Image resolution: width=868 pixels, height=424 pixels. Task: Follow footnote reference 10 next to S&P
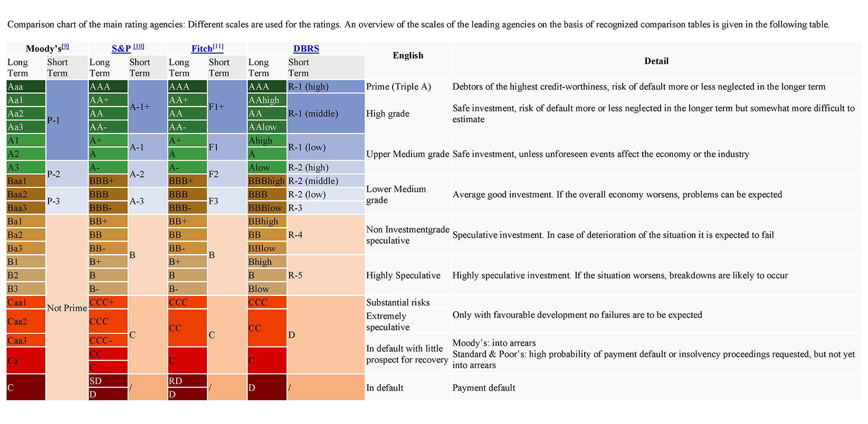tap(139, 46)
